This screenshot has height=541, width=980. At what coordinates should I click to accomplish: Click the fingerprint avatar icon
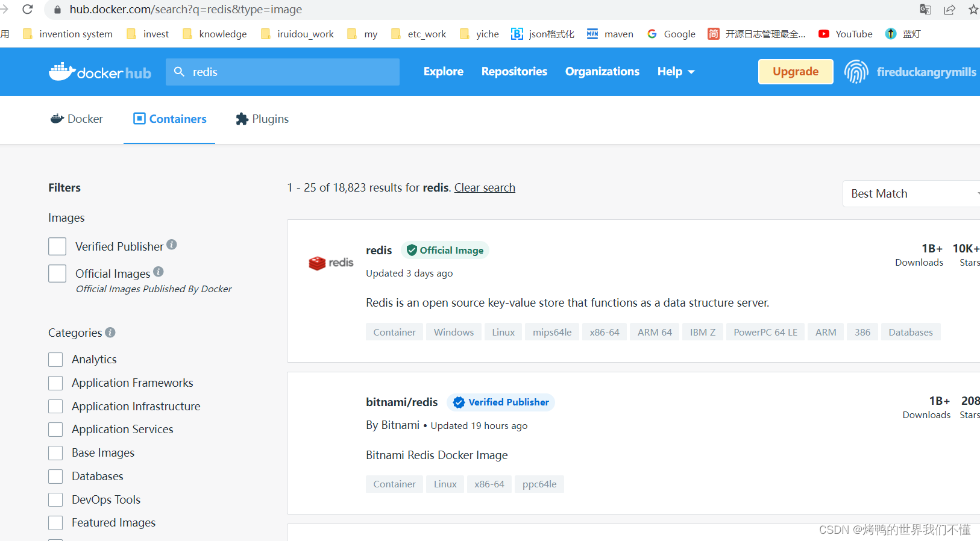pyautogui.click(x=856, y=72)
